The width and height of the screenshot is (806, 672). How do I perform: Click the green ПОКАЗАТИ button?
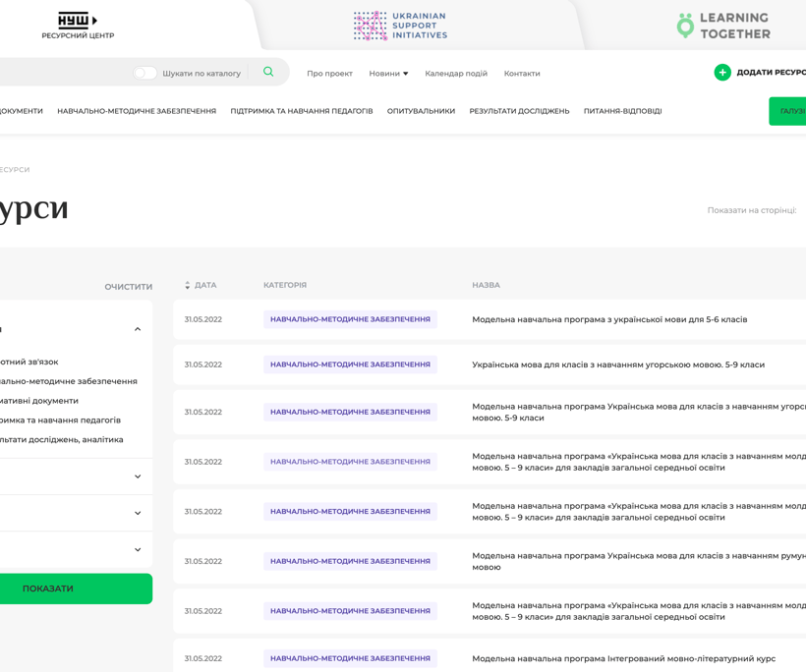[x=75, y=588]
